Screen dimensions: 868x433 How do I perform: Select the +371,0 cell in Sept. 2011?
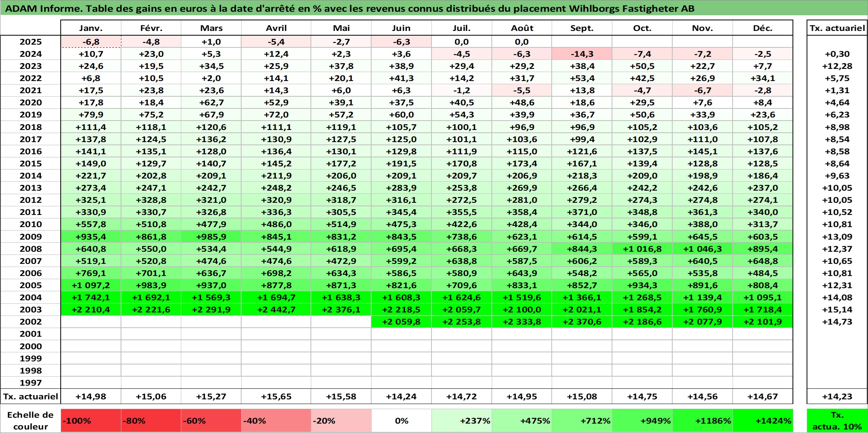point(582,212)
